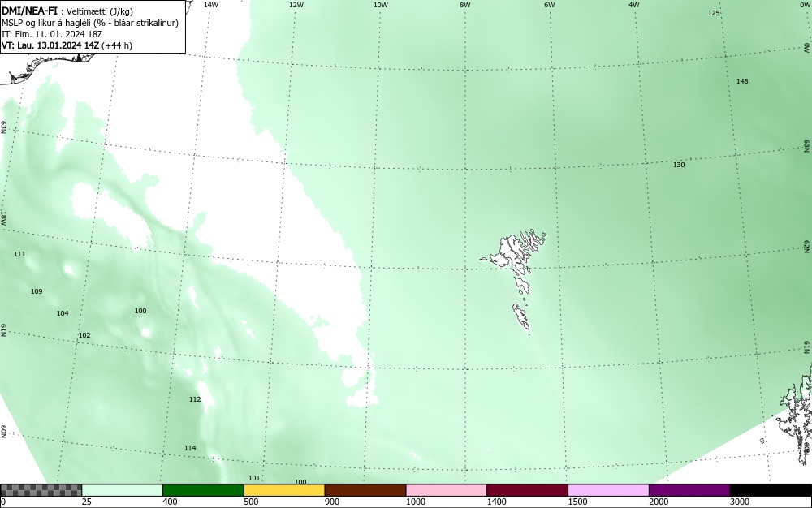
Task: Click the 18W label on left edge
Action: (3, 217)
